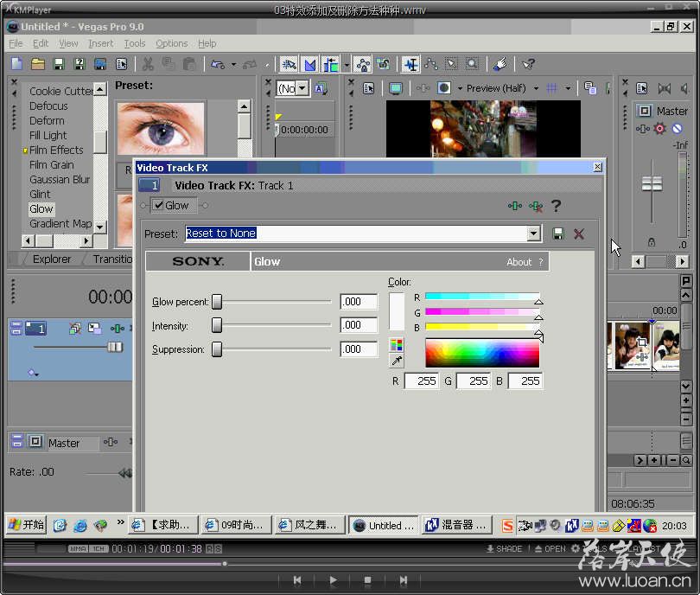Click the What's This help icon
This screenshot has height=595, width=700.
point(528,64)
